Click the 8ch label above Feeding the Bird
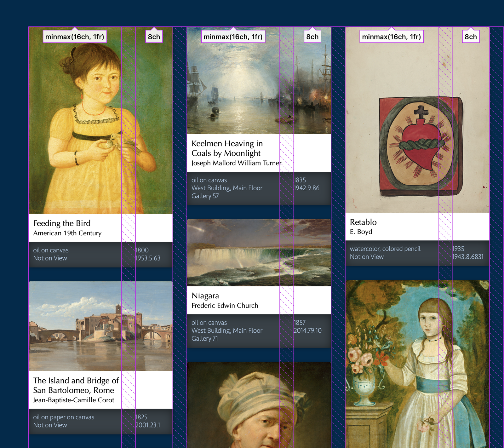The height and width of the screenshot is (448, 504). pyautogui.click(x=154, y=37)
